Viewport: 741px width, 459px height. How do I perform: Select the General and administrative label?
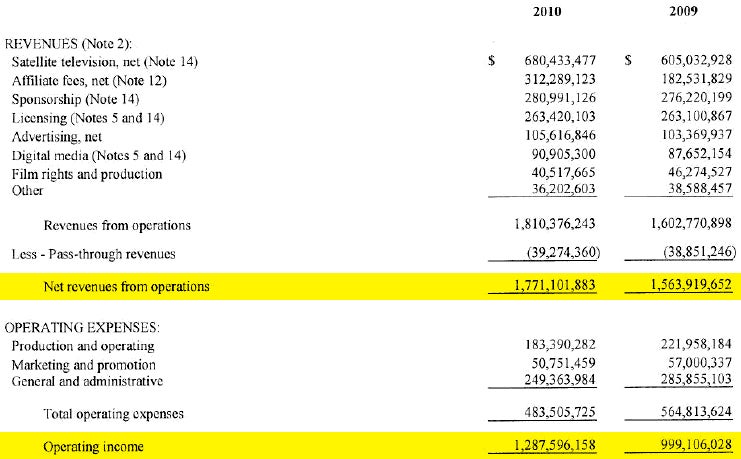click(87, 381)
